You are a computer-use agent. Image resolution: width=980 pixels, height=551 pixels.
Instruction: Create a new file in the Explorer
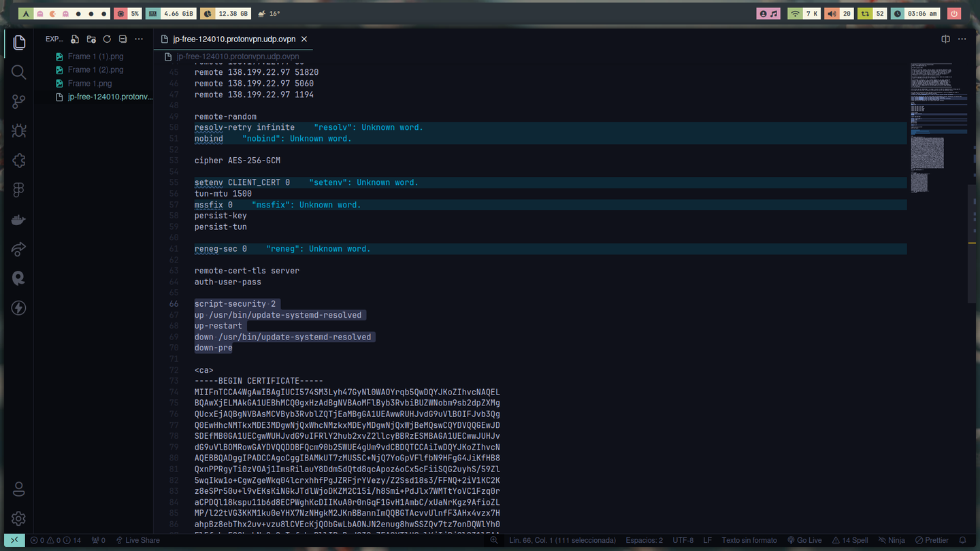(x=75, y=39)
